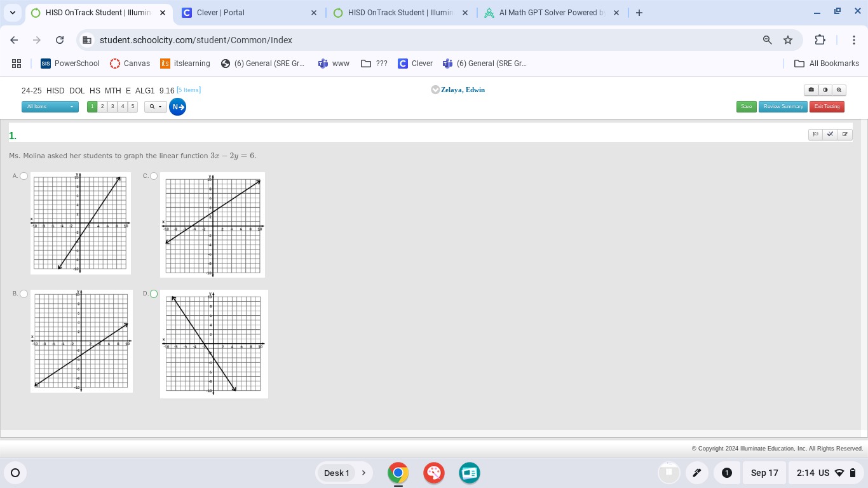Open the teal classroom shelf app
The image size is (868, 488).
coord(470,473)
